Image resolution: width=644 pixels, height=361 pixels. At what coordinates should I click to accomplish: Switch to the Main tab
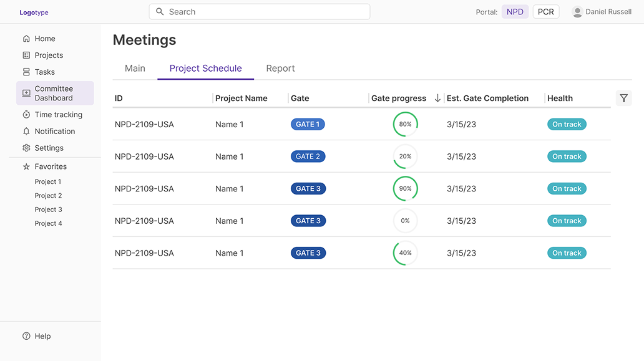tap(135, 69)
